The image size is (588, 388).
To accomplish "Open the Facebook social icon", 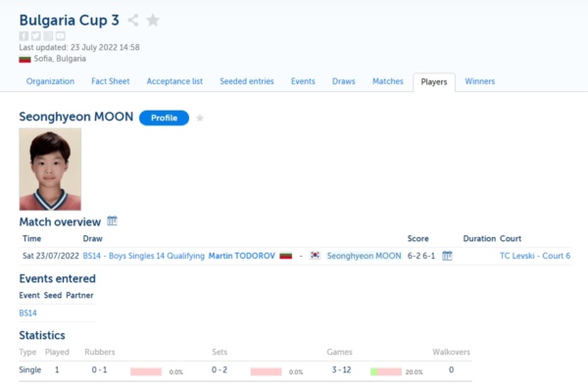I will point(24,36).
